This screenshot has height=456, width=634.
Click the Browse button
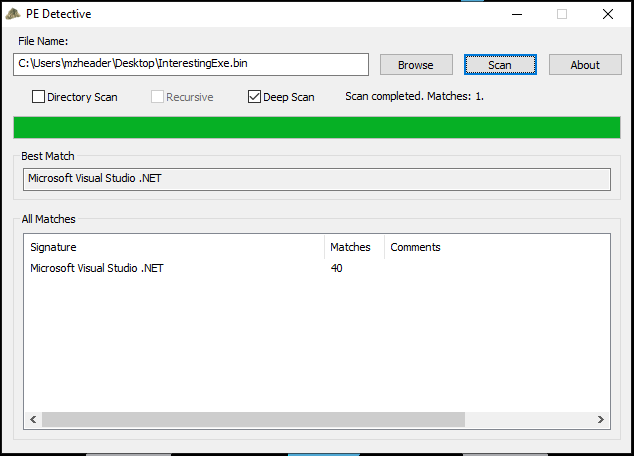click(416, 65)
